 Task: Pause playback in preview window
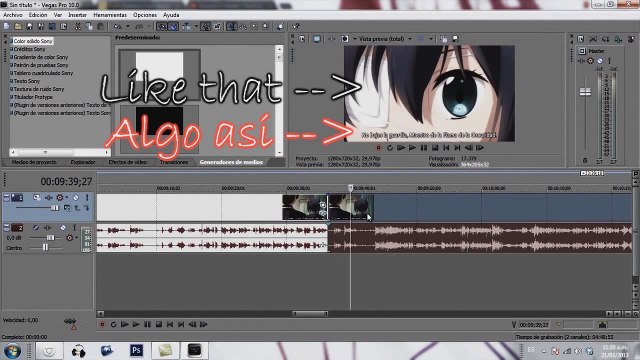pyautogui.click(x=424, y=148)
